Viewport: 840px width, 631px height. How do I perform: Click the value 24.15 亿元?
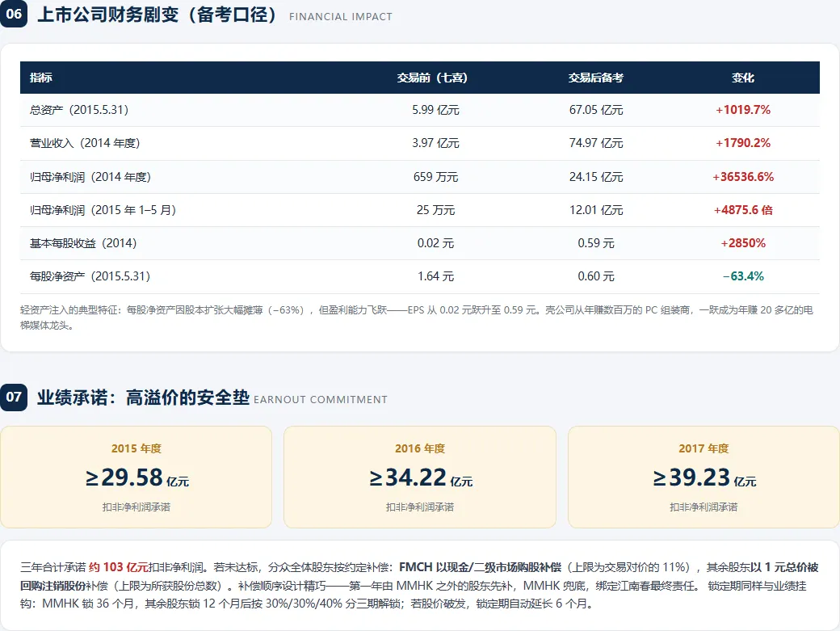click(x=596, y=177)
